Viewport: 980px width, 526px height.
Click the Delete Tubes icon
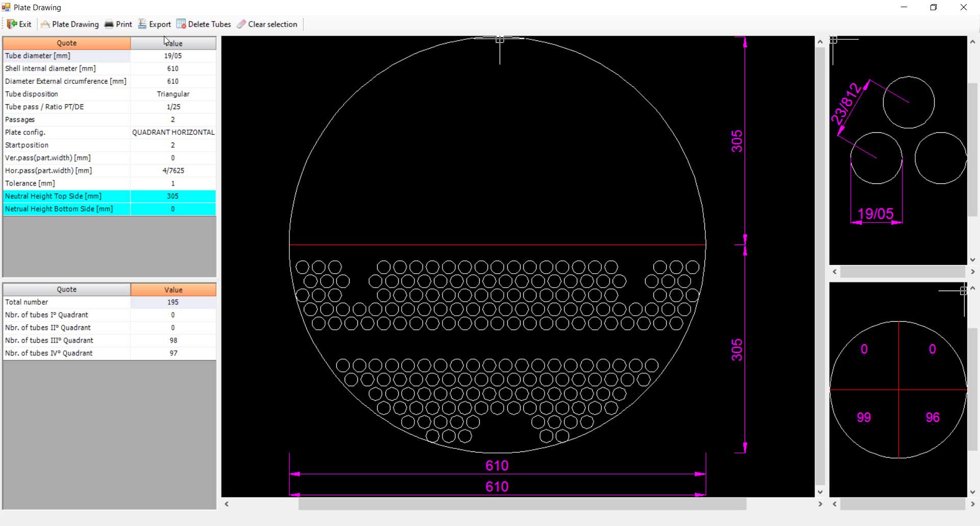point(181,24)
